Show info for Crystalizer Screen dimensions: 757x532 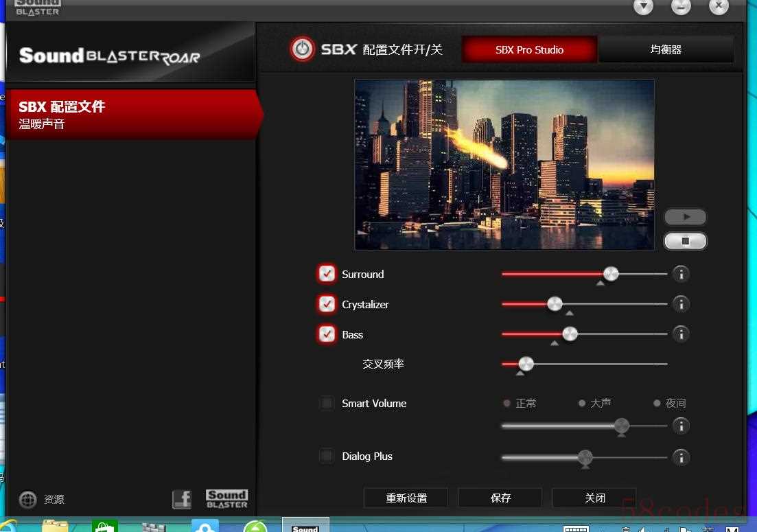[681, 304]
